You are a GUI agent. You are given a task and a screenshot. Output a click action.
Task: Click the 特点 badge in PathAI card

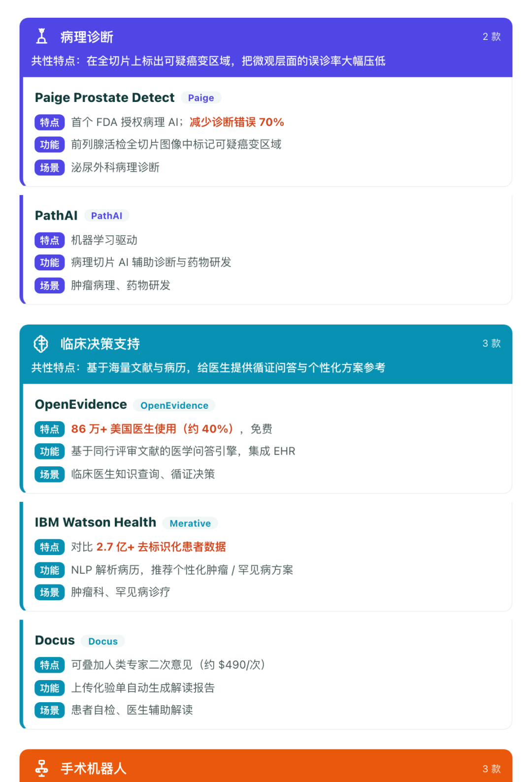point(49,240)
